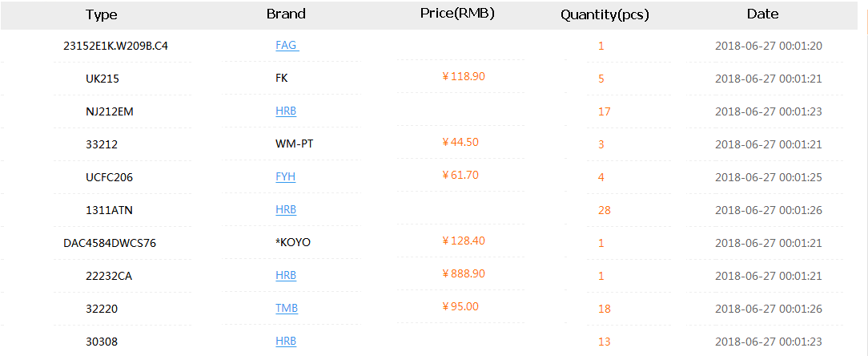Click the Type column header
This screenshot has height=356, width=868.
coord(102,14)
